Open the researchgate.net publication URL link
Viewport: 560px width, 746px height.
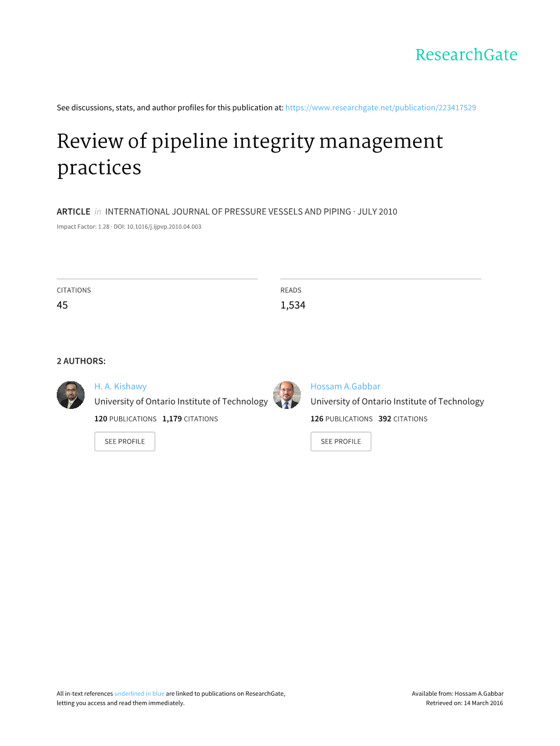380,108
